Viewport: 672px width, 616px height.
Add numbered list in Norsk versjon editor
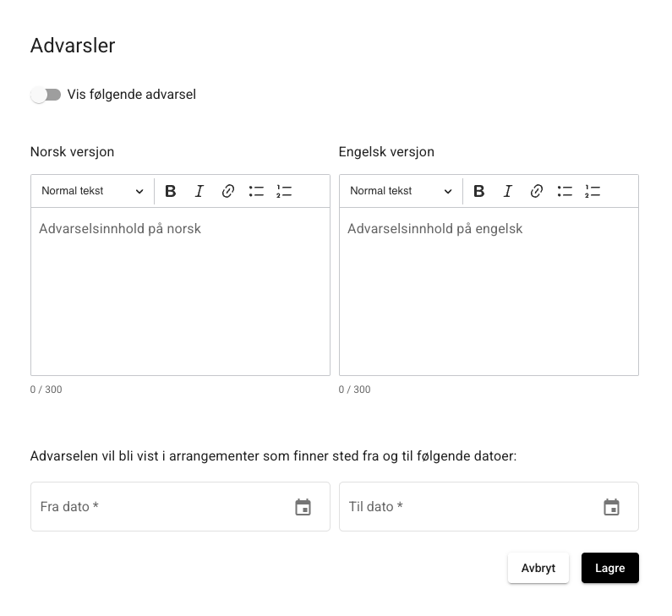[x=284, y=191]
